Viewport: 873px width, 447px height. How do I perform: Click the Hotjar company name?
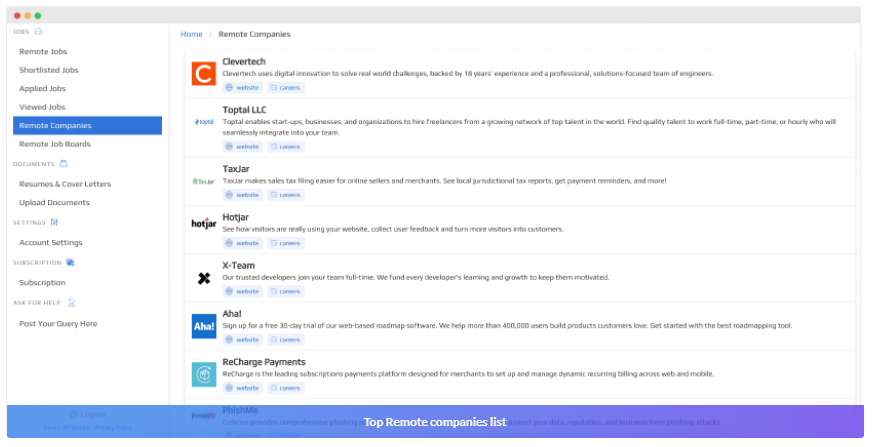(x=236, y=217)
